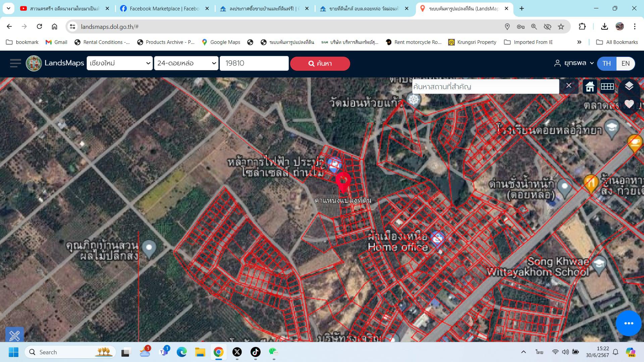Click the parcel number field 19810
Image resolution: width=644 pixels, height=362 pixels.
pyautogui.click(x=254, y=63)
